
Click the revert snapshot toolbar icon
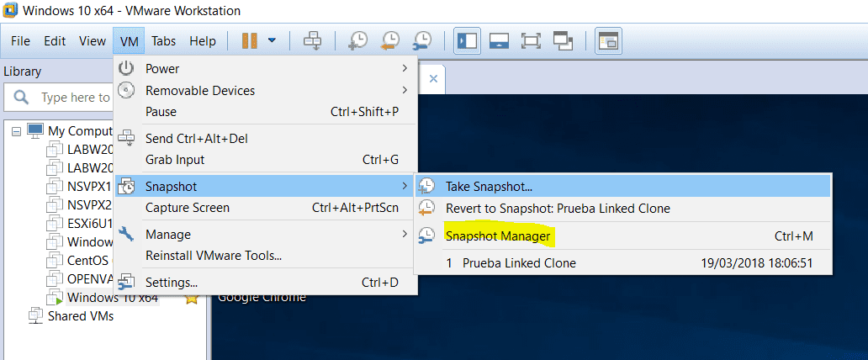(x=390, y=40)
